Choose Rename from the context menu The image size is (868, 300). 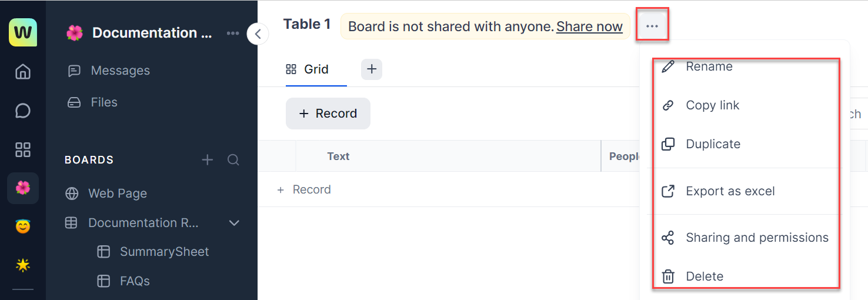709,66
